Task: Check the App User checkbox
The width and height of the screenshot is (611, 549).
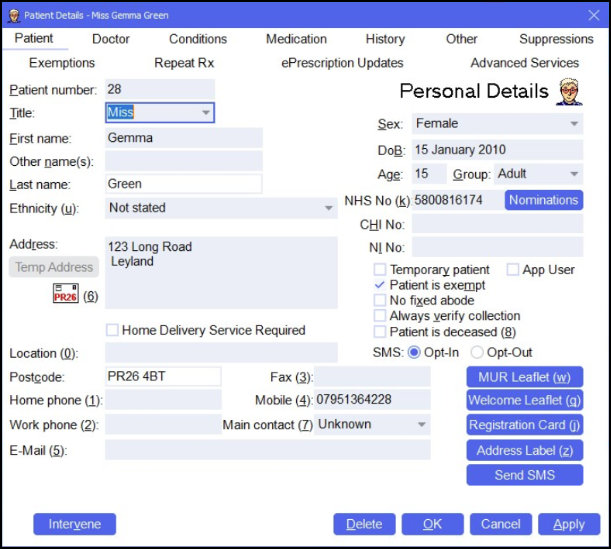Action: (513, 270)
